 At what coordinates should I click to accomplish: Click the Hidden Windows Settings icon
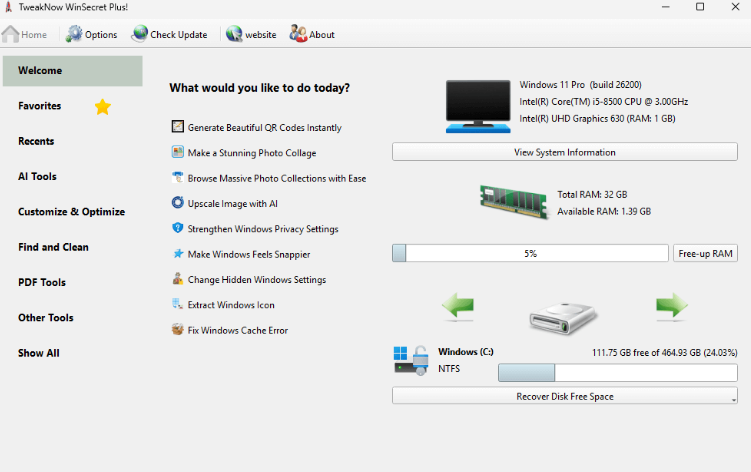(x=178, y=278)
